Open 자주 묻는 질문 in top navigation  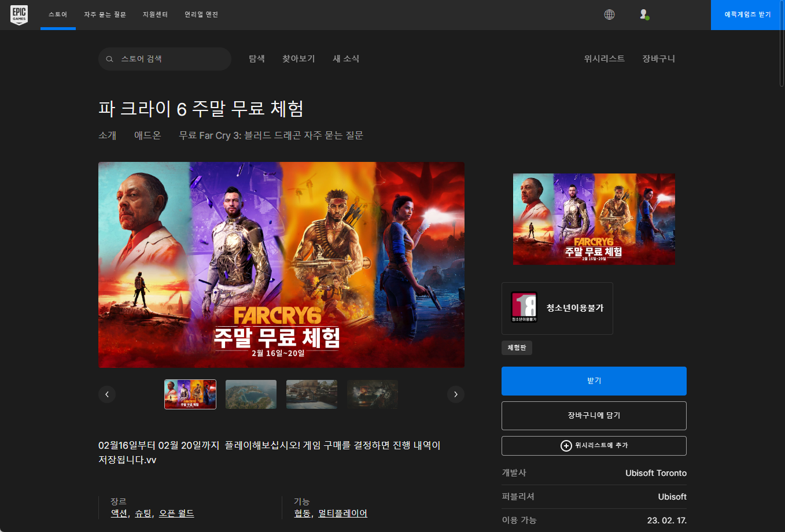(105, 14)
